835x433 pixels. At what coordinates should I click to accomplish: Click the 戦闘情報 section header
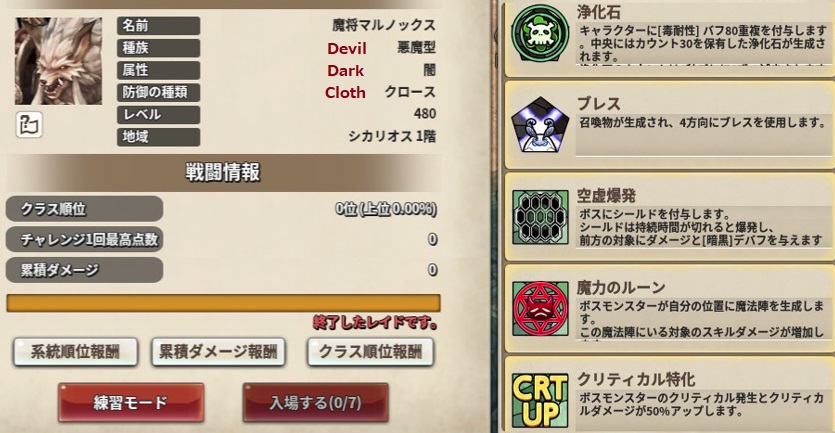click(x=223, y=173)
